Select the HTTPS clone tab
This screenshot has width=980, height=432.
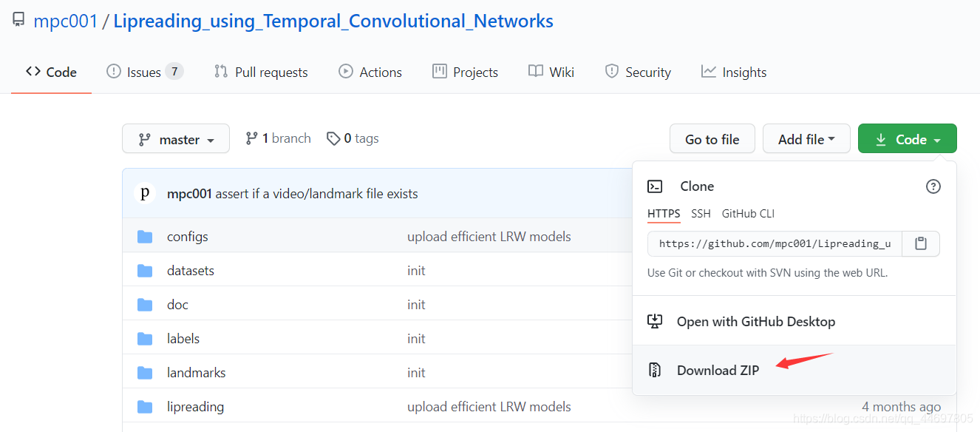tap(664, 214)
